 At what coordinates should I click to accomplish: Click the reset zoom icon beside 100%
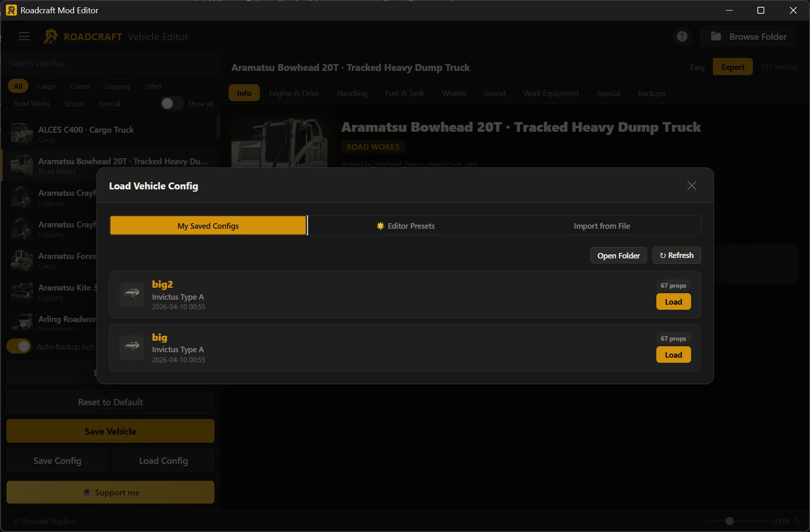(798, 521)
